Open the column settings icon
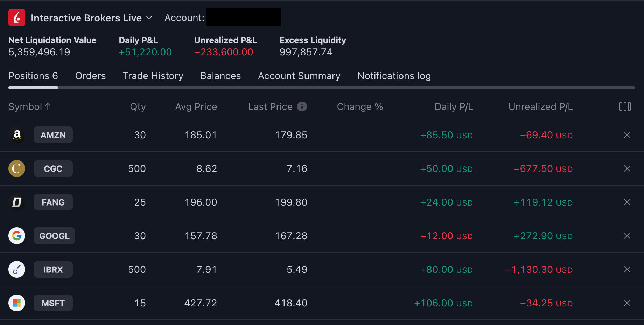Screen dimensions: 644x325 (625, 106)
